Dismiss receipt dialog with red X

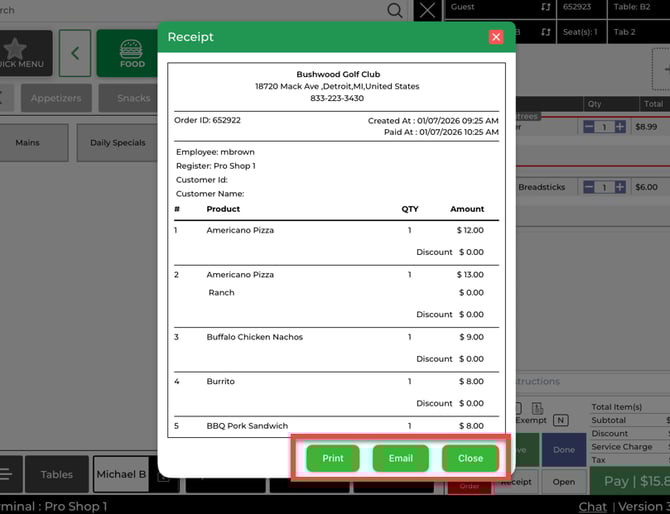[x=496, y=37]
